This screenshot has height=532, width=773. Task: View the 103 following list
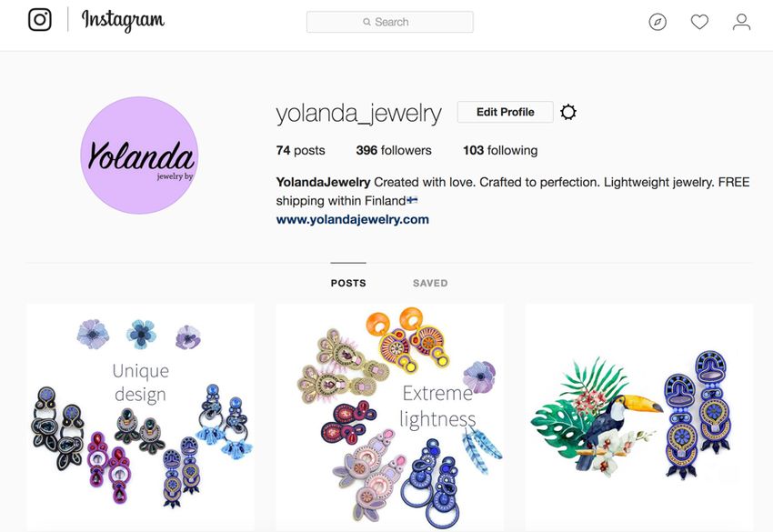pyautogui.click(x=500, y=150)
